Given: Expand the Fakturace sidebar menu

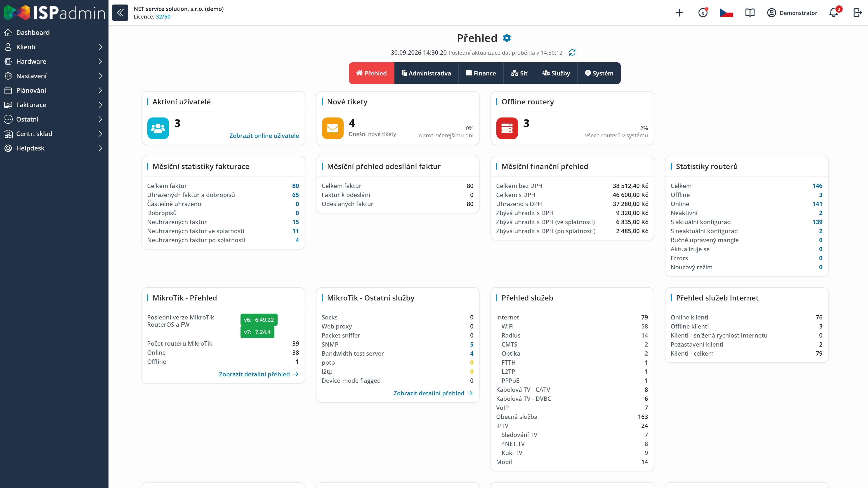Looking at the screenshot, I should coord(54,105).
